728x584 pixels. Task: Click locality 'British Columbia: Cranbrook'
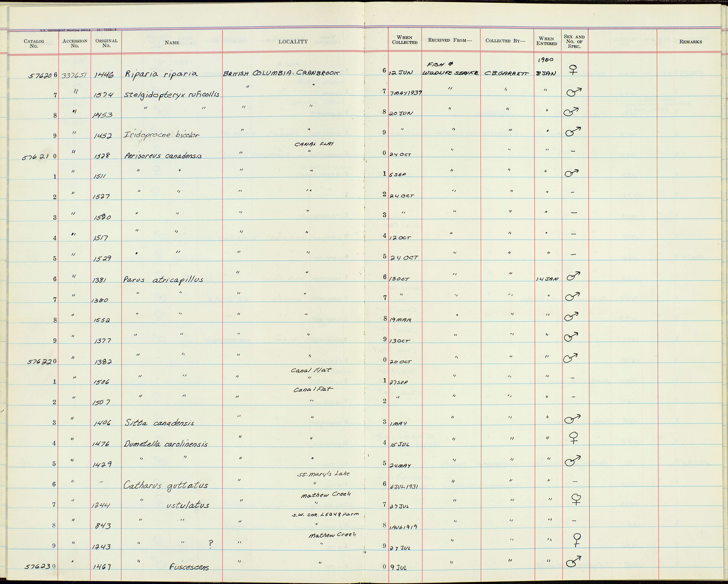pos(281,74)
